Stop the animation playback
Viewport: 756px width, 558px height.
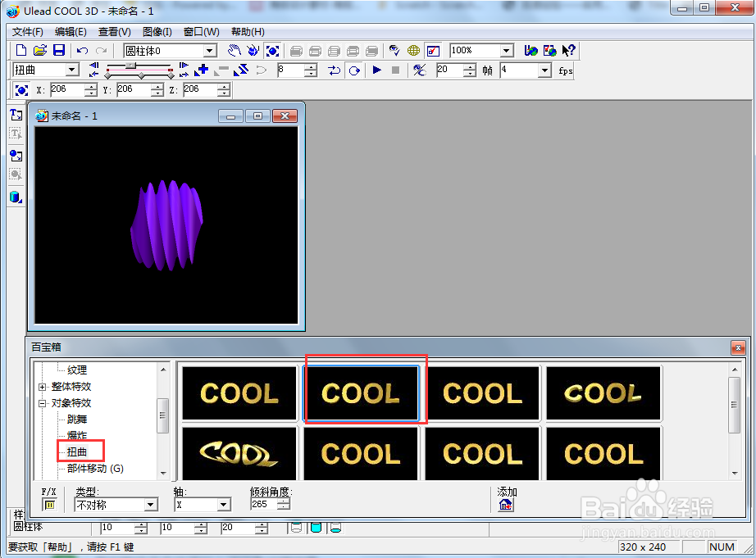(395, 70)
